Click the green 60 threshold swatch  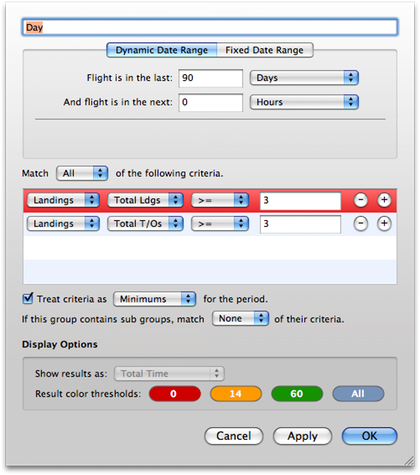tap(297, 394)
